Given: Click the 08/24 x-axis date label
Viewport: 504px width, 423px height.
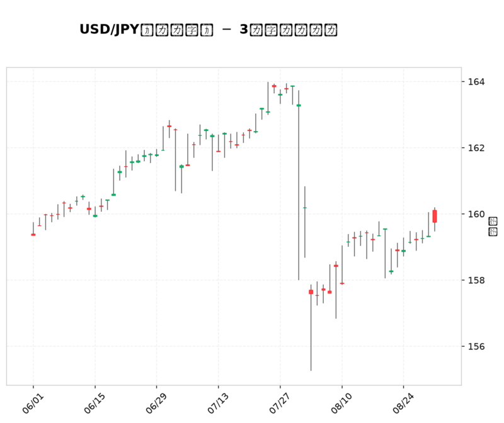Looking at the screenshot, I should point(403,403).
